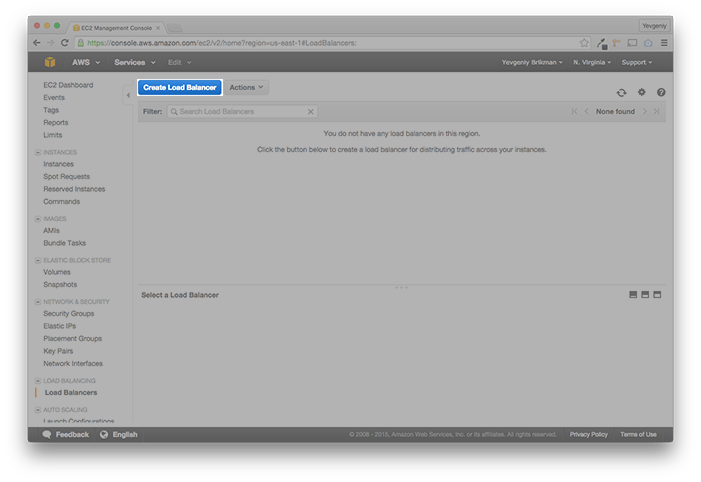
Task: Open the Actions dropdown
Action: pos(246,87)
